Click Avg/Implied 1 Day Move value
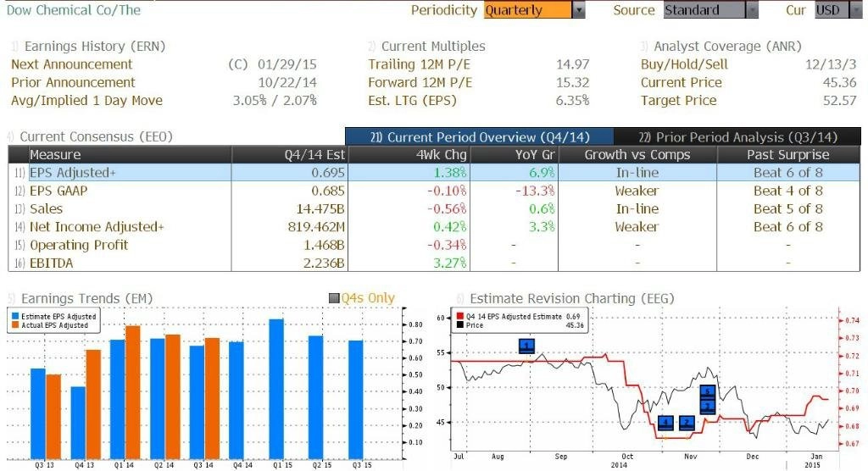The height and width of the screenshot is (471, 868). tap(275, 100)
